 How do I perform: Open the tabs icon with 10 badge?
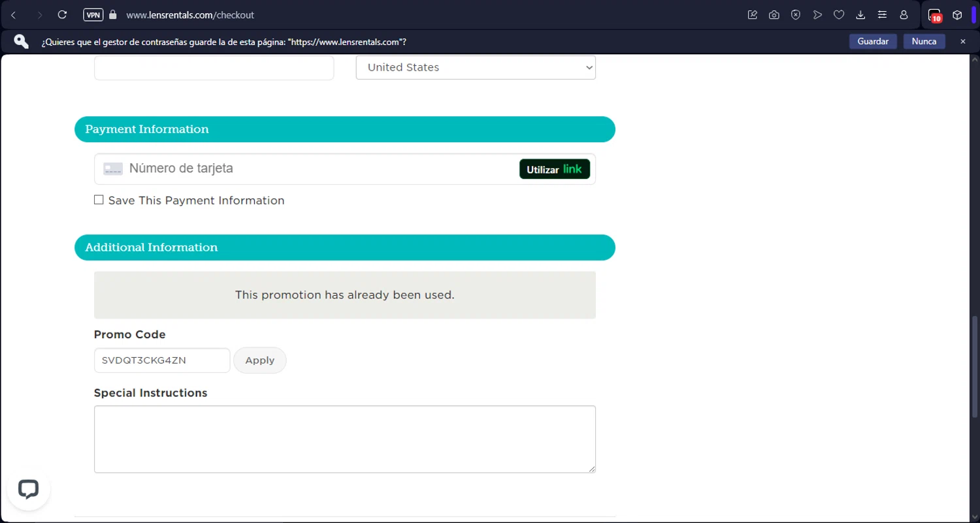point(935,16)
